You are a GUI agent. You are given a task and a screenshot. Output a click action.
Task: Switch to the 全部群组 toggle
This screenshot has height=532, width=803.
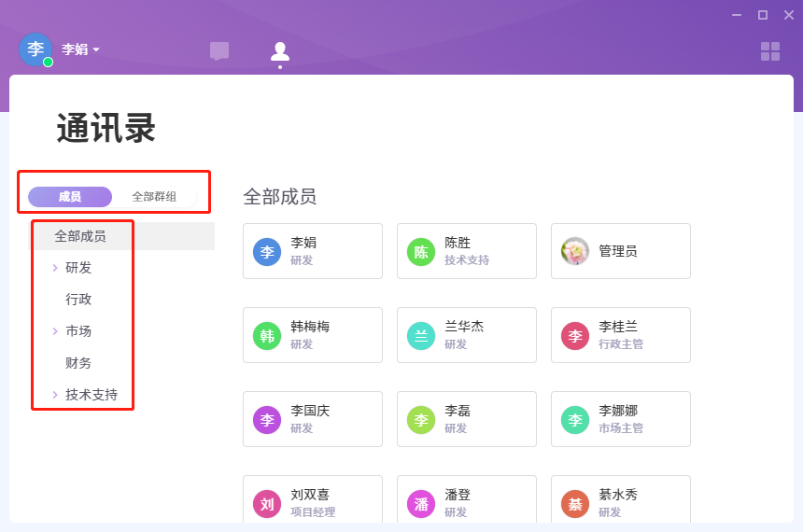click(154, 197)
